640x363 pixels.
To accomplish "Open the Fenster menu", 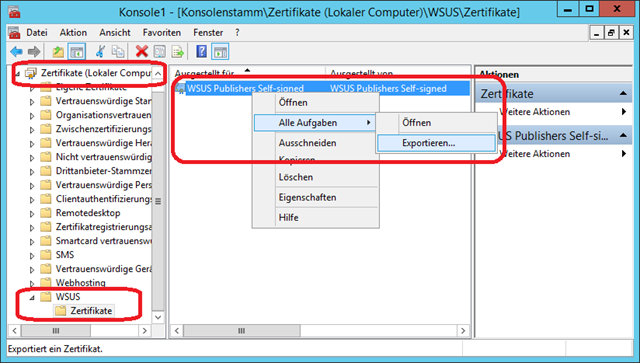I will (208, 33).
